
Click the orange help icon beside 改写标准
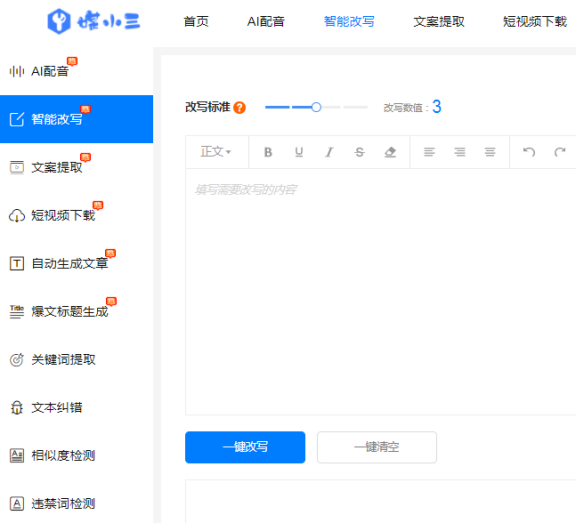point(240,108)
